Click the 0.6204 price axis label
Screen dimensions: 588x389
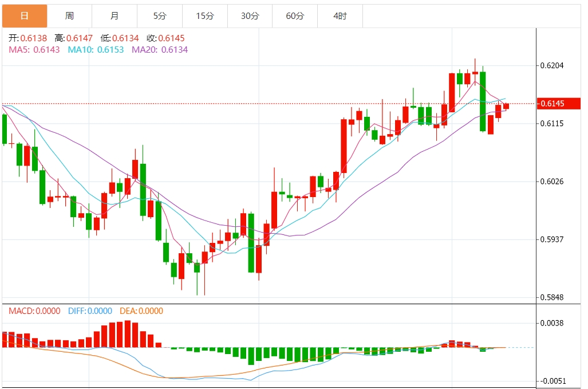click(x=552, y=65)
